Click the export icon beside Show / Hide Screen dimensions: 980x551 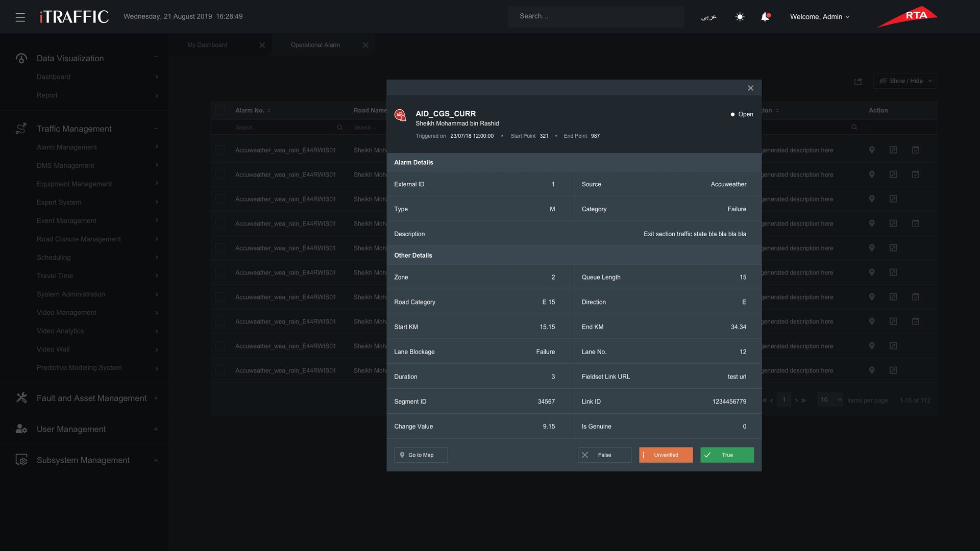click(x=858, y=81)
